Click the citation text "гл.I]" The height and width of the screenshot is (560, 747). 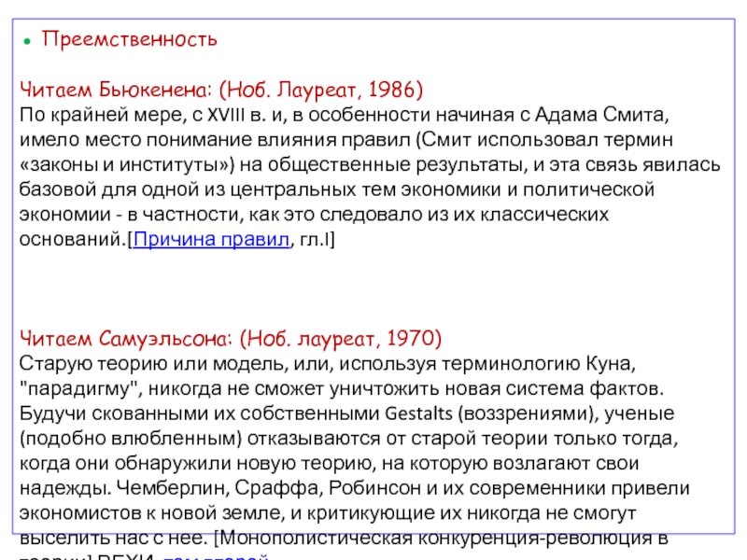(x=317, y=239)
